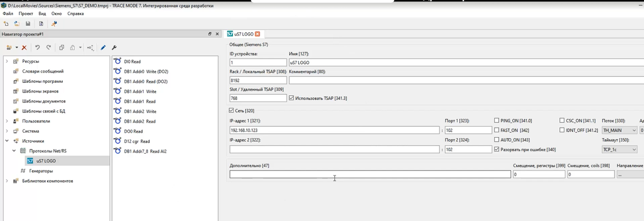
Task: Toggle Разорвать при ошибке checkbox
Action: click(496, 149)
